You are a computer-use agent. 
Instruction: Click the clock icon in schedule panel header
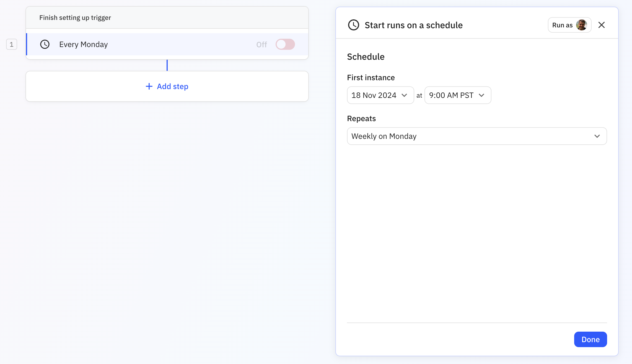[353, 25]
